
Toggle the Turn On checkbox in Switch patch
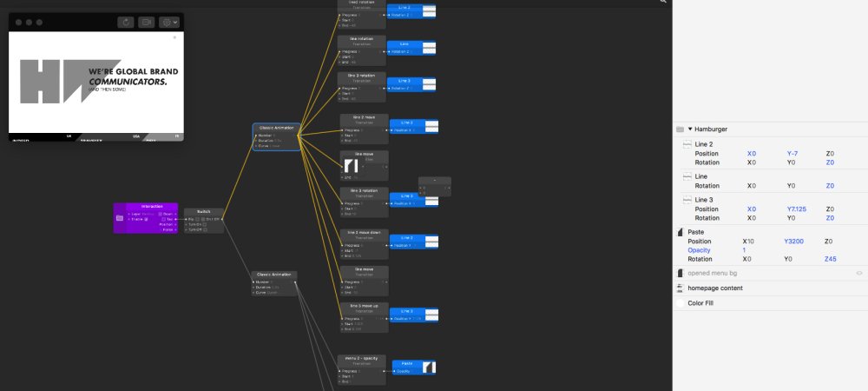click(204, 224)
